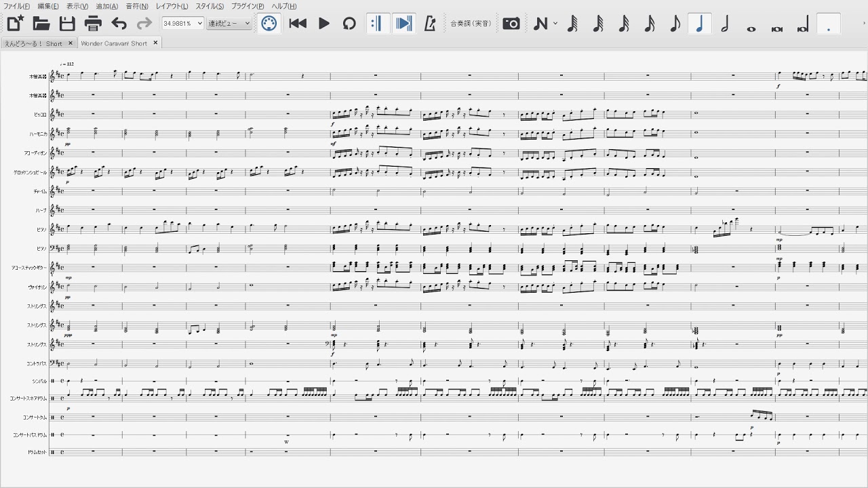Image resolution: width=868 pixels, height=488 pixels.
Task: Toggle loop playback
Action: (349, 24)
